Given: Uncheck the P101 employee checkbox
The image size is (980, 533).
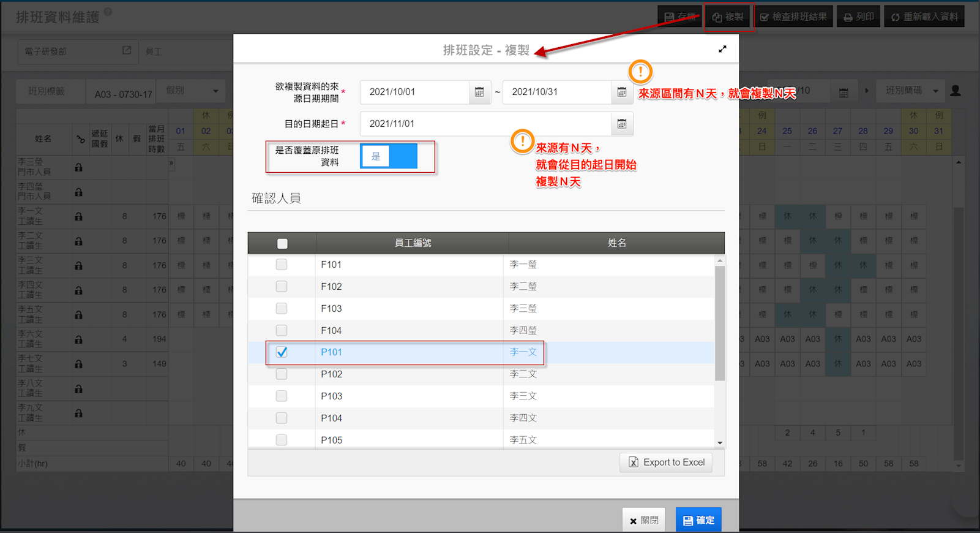Looking at the screenshot, I should coord(282,352).
